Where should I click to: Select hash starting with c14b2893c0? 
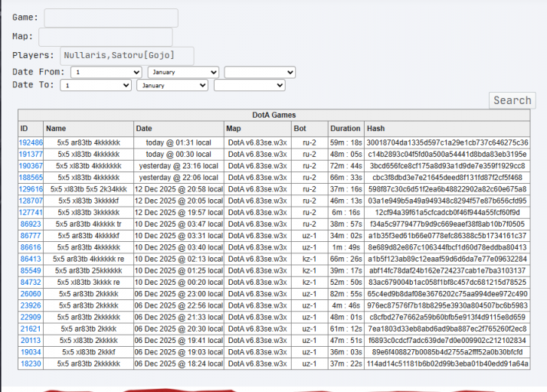[x=447, y=154]
